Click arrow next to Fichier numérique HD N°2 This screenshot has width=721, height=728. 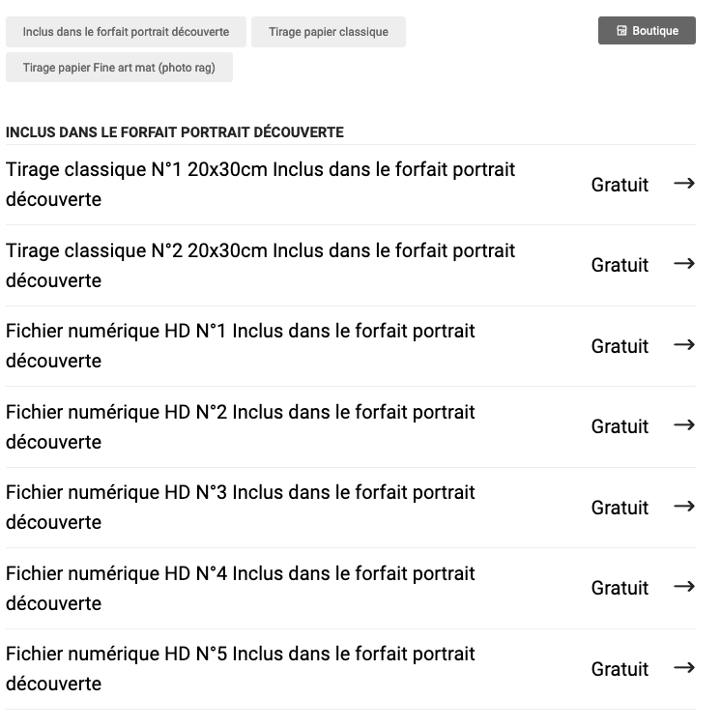click(684, 425)
